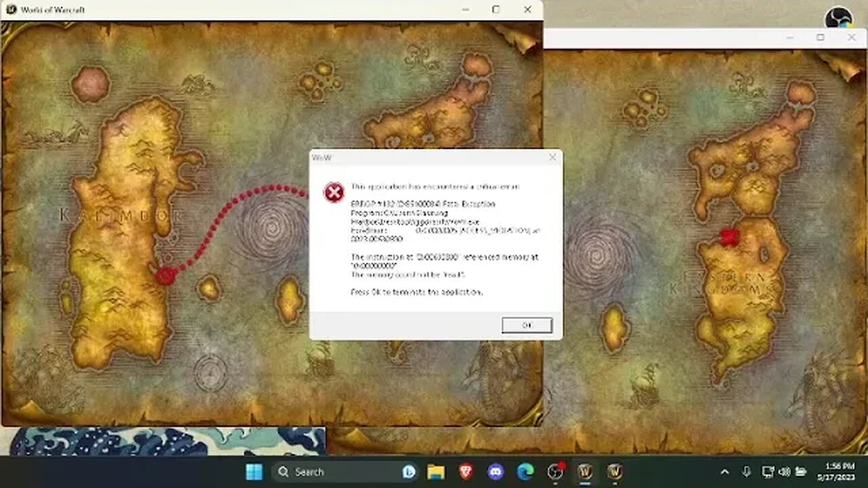Switch to second World of Warcraft taskbar icon

(x=614, y=472)
